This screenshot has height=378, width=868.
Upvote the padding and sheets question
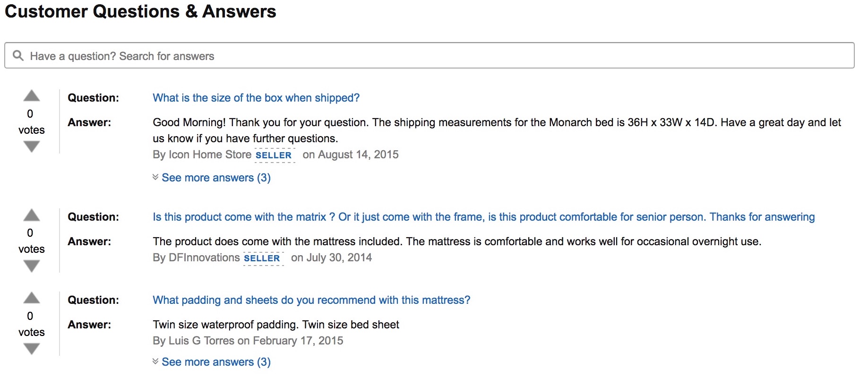coord(32,298)
